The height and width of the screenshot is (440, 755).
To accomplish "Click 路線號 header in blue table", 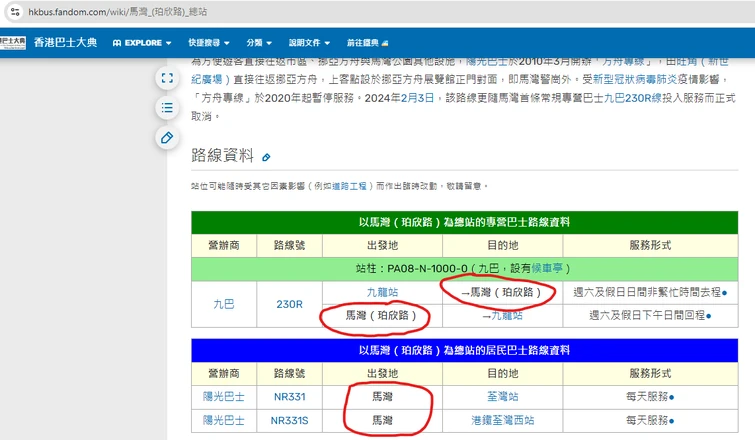I will coord(289,374).
